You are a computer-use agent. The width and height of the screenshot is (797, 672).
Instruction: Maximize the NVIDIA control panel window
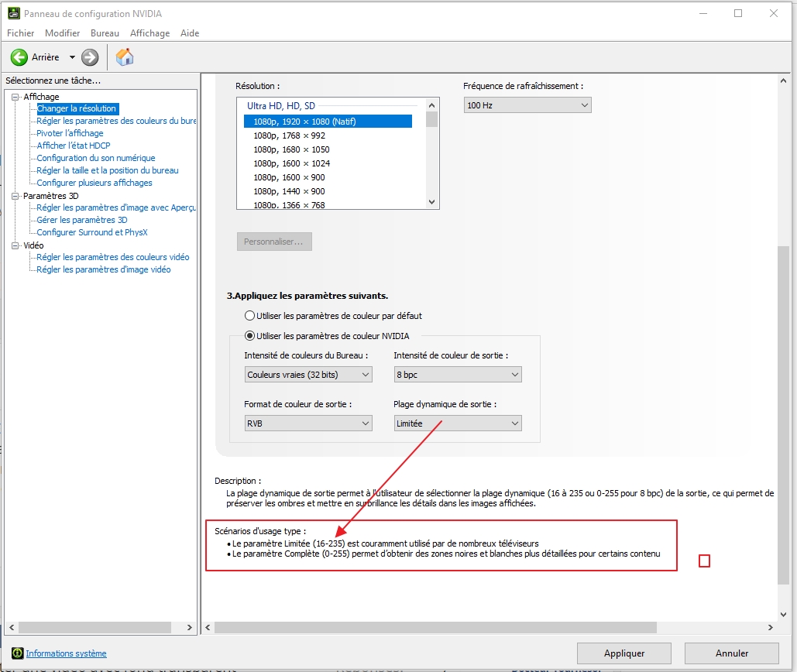pos(738,14)
